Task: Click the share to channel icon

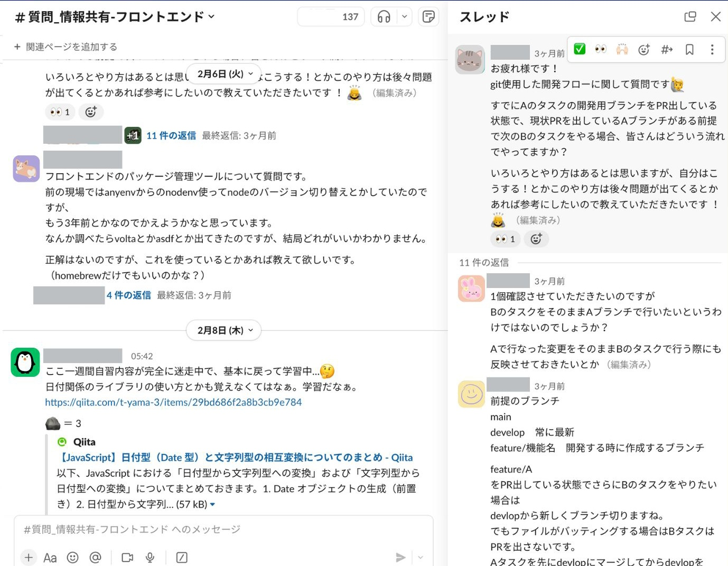Action: 667,49
